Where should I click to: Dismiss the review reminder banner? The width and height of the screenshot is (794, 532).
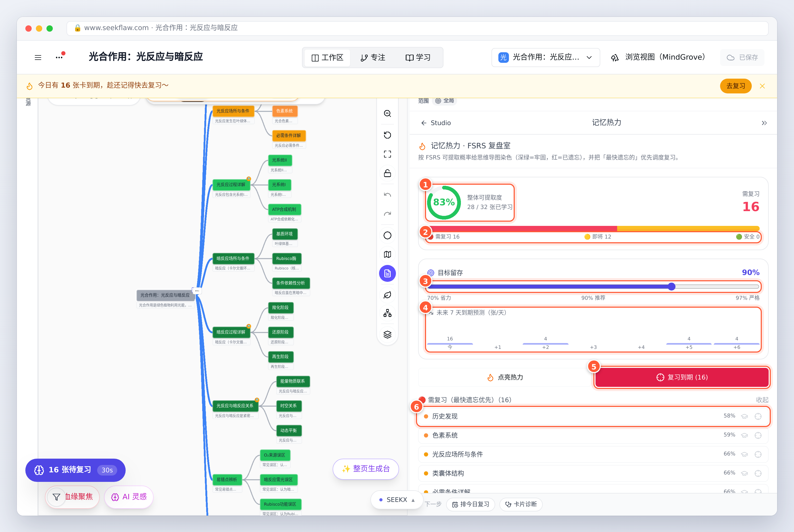(762, 86)
